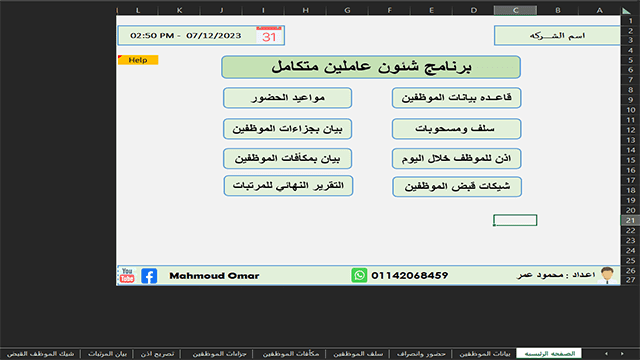Switch to حضور وانصراف sheet tab
This screenshot has height=360, width=640.
pyautogui.click(x=421, y=353)
